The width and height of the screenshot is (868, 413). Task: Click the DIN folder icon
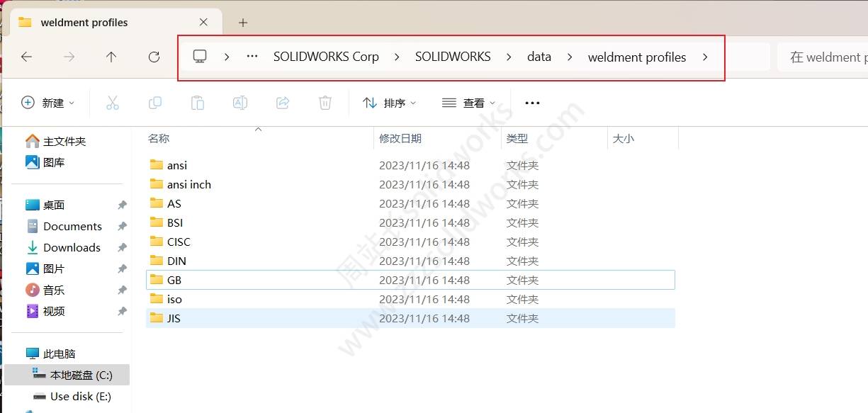point(157,261)
